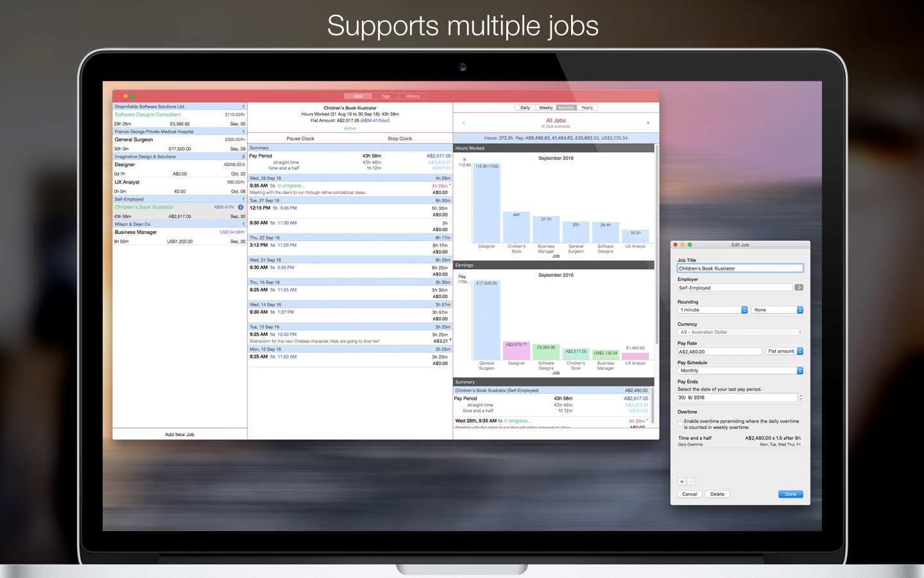
Task: Click the Employer field Self-Employed
Action: pyautogui.click(x=735, y=288)
